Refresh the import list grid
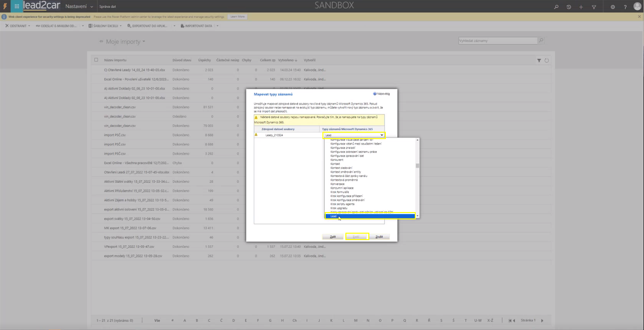This screenshot has width=644, height=330. (x=547, y=60)
